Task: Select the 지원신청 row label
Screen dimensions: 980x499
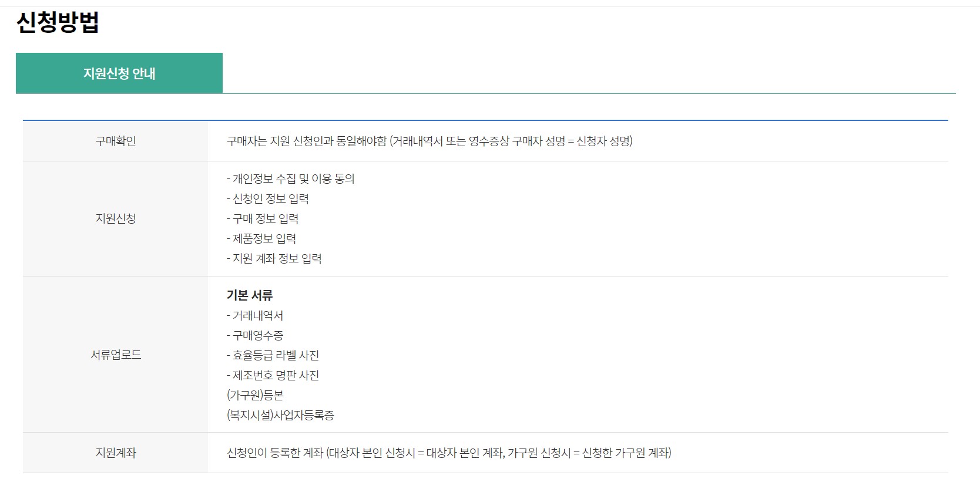Action: 116,218
